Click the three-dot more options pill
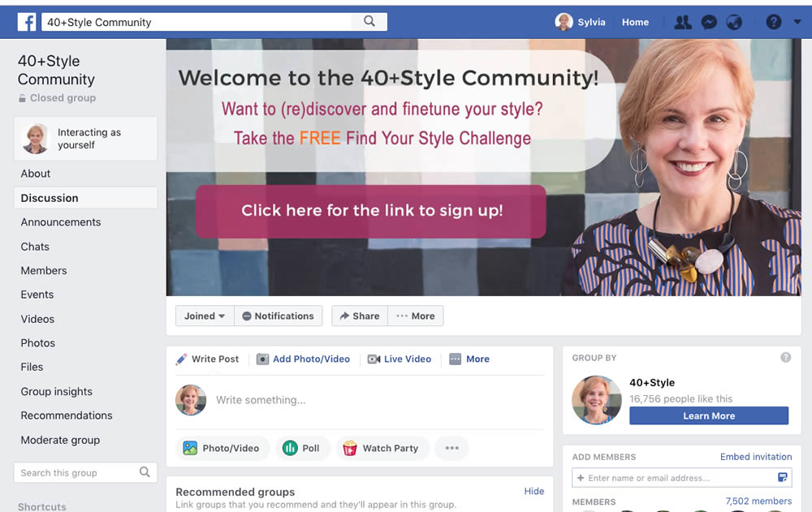The height and width of the screenshot is (512, 812). 452,449
